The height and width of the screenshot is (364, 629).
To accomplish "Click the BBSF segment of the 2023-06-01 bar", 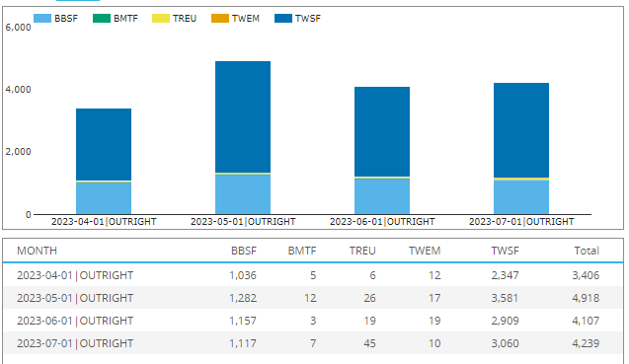I will tap(382, 196).
